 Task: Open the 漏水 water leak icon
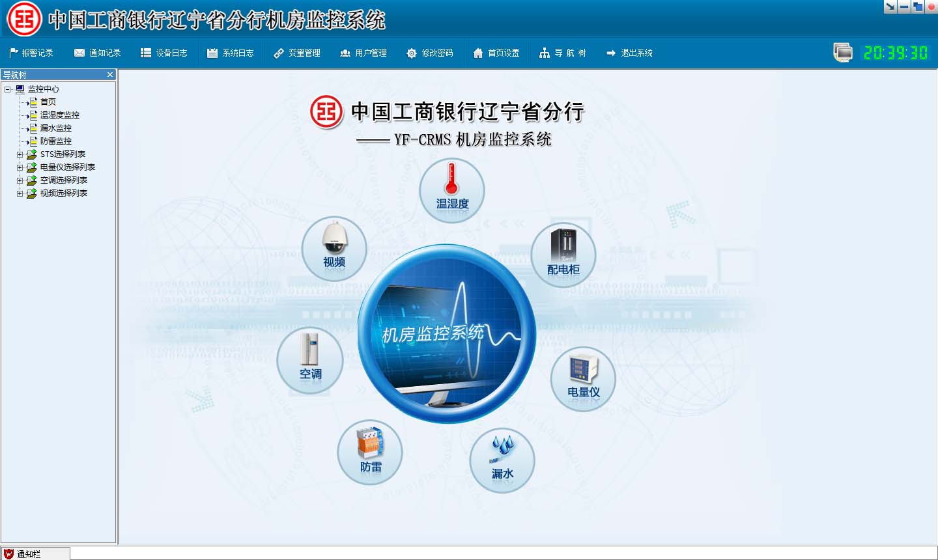coord(502,460)
